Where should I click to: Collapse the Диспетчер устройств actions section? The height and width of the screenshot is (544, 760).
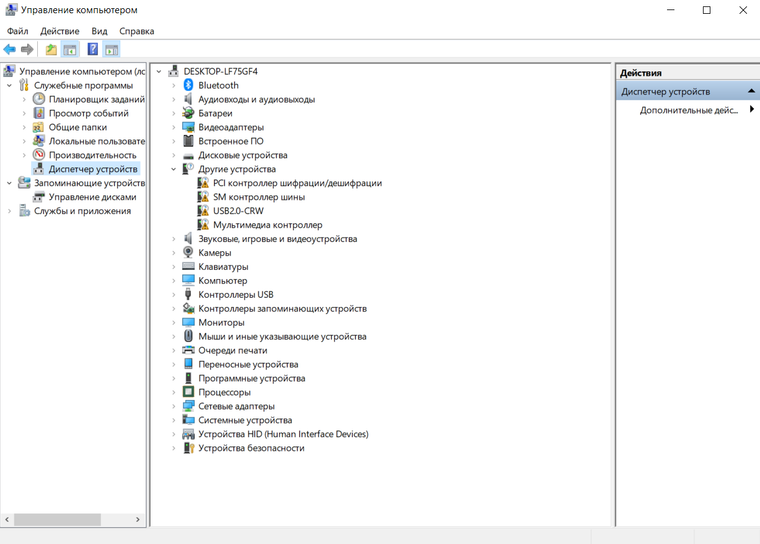coord(751,91)
